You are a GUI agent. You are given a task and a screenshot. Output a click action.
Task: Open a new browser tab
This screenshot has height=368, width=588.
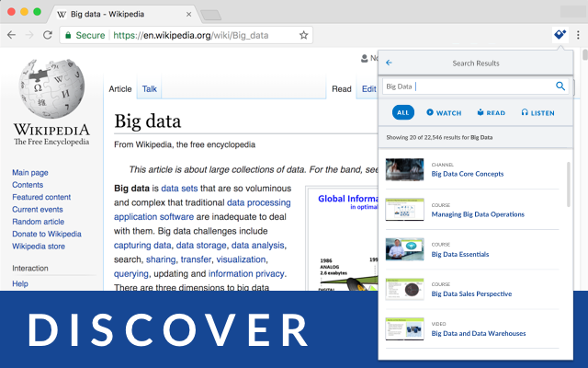point(211,15)
